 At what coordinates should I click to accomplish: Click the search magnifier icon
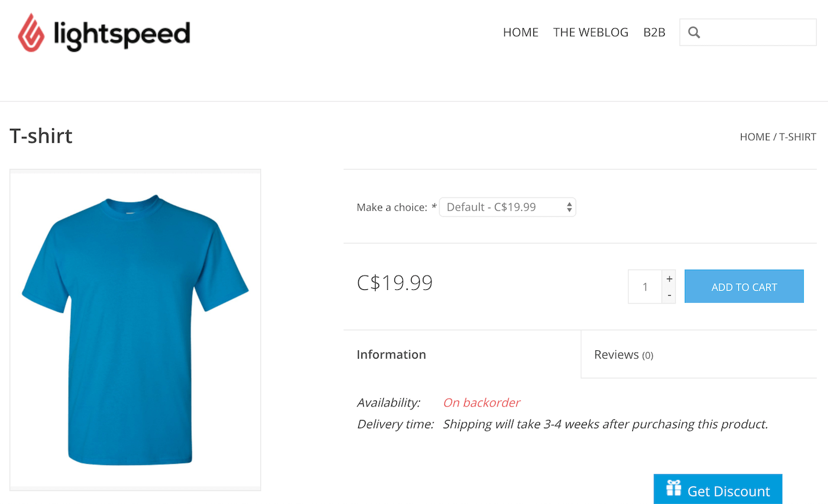pos(694,32)
